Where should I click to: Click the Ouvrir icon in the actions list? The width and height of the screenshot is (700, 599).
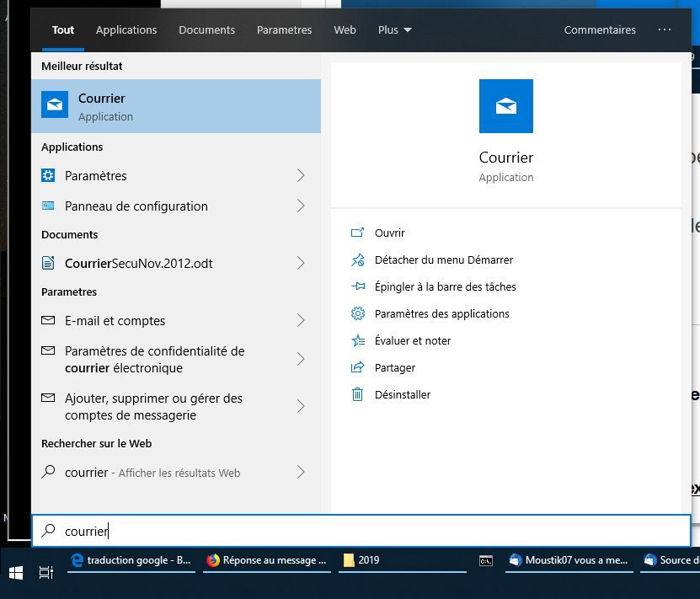tap(358, 233)
